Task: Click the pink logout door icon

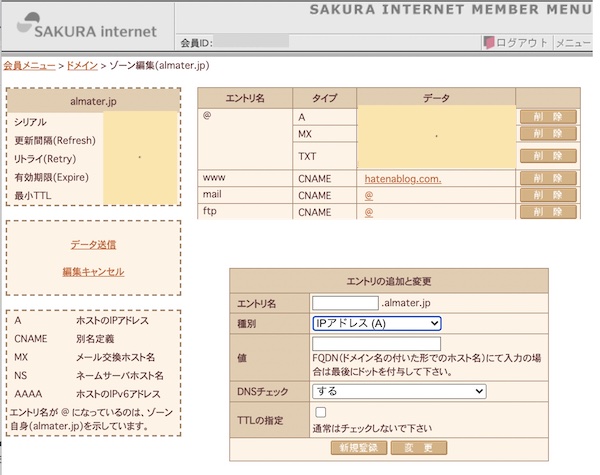Action: (x=489, y=42)
